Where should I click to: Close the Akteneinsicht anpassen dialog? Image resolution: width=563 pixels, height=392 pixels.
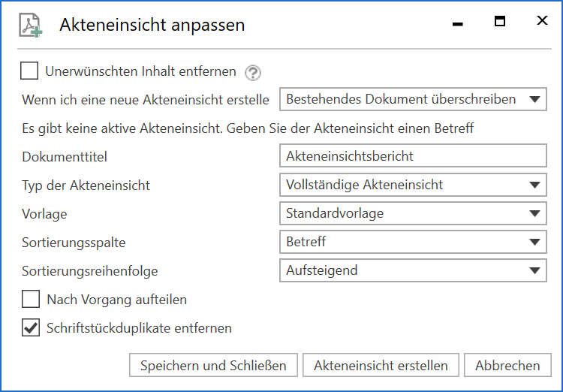(x=542, y=22)
